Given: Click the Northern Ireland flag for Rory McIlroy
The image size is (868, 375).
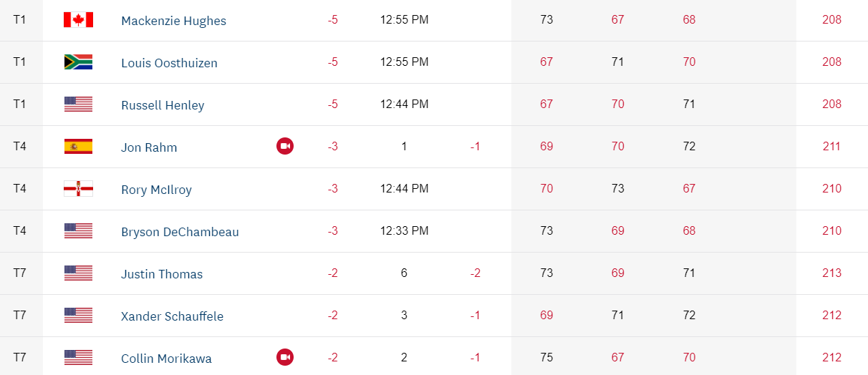Looking at the screenshot, I should click(x=78, y=189).
